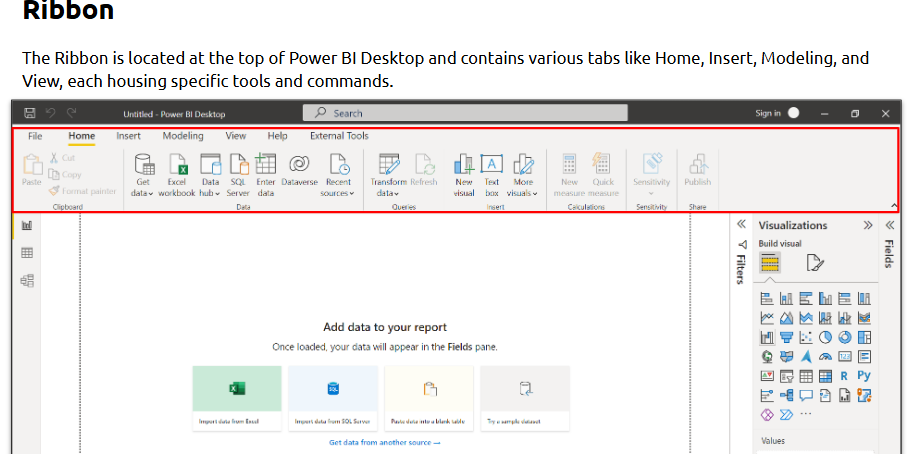Click Import data from Excel card
The height and width of the screenshot is (454, 913).
[x=237, y=399]
